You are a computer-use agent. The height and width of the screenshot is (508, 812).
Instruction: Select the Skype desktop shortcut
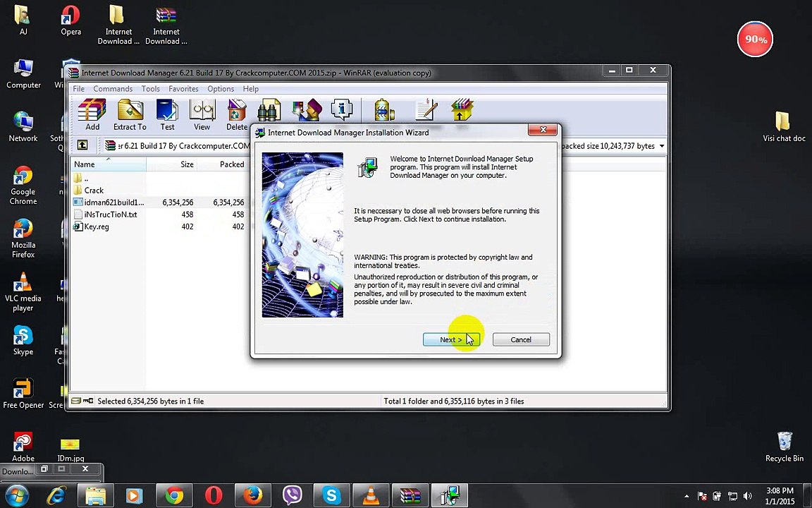[23, 341]
